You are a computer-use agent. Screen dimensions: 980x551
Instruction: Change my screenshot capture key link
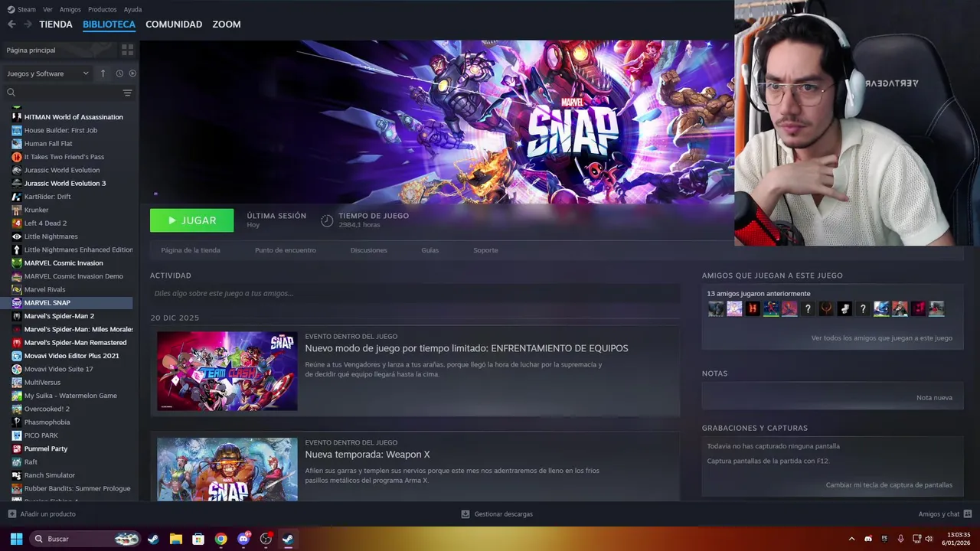(889, 484)
